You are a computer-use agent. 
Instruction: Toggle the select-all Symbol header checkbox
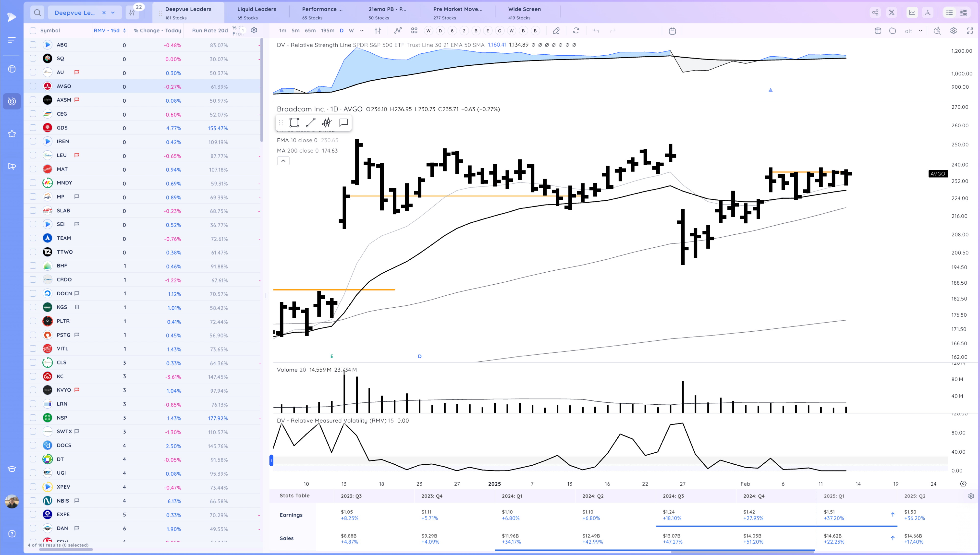tap(33, 31)
